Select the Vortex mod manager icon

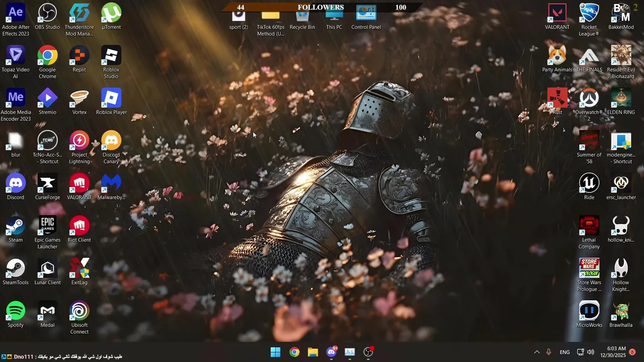(79, 102)
